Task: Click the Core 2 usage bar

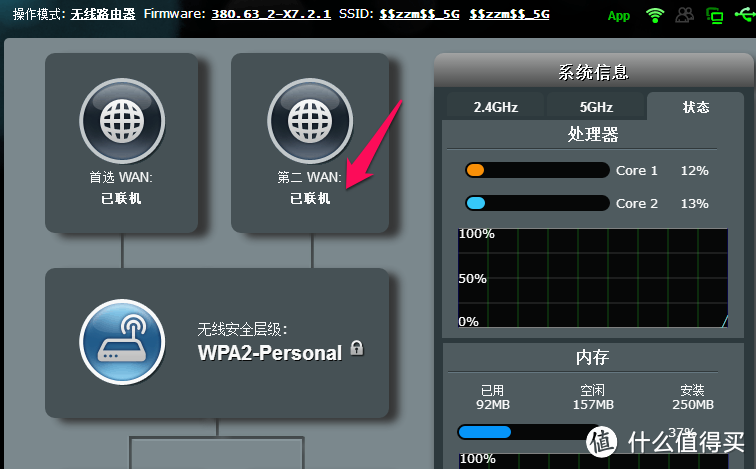Action: point(537,203)
